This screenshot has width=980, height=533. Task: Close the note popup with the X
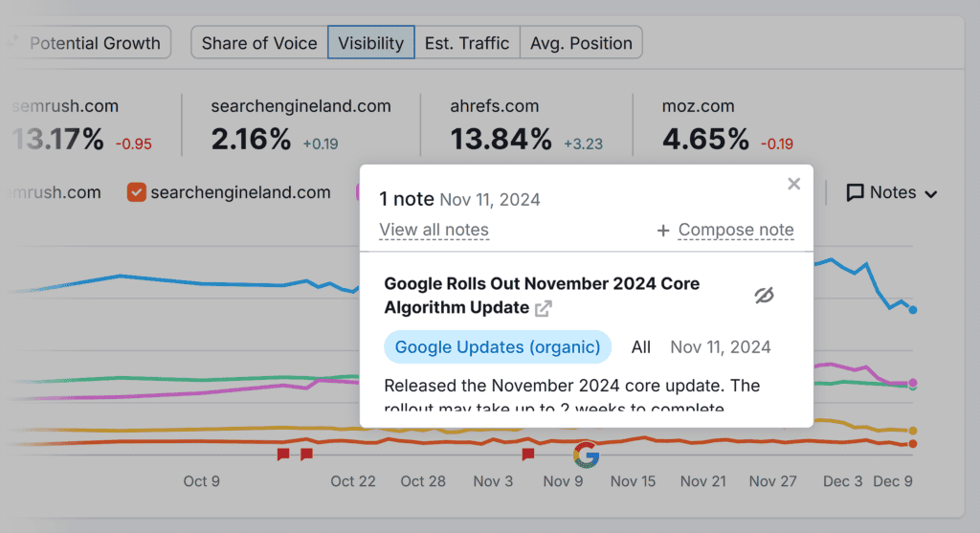point(793,184)
